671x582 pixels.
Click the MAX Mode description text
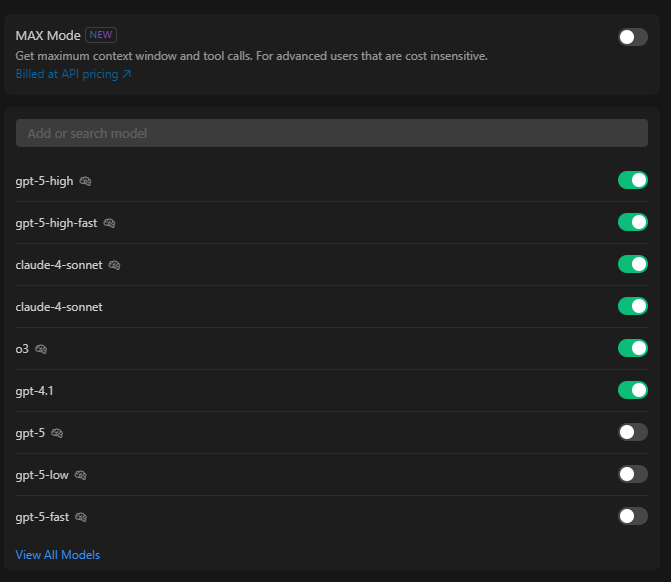pyautogui.click(x=252, y=56)
